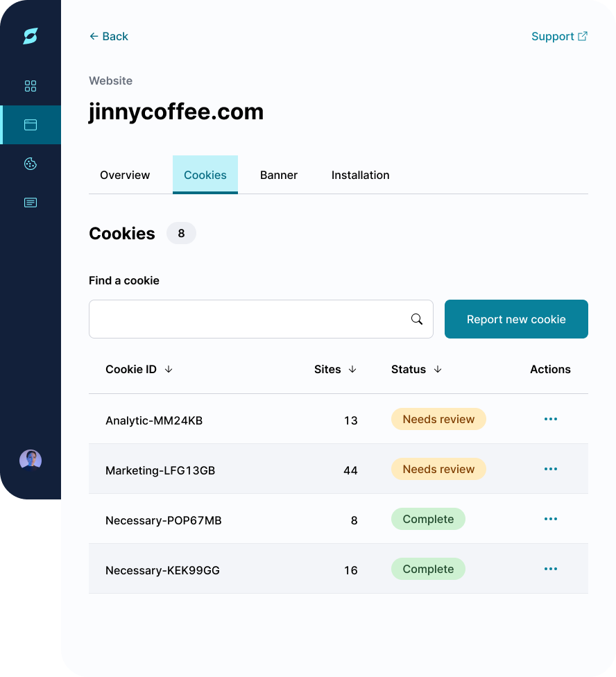The image size is (616, 677).
Task: Select the websites browser-window icon in sidebar
Action: [x=31, y=125]
